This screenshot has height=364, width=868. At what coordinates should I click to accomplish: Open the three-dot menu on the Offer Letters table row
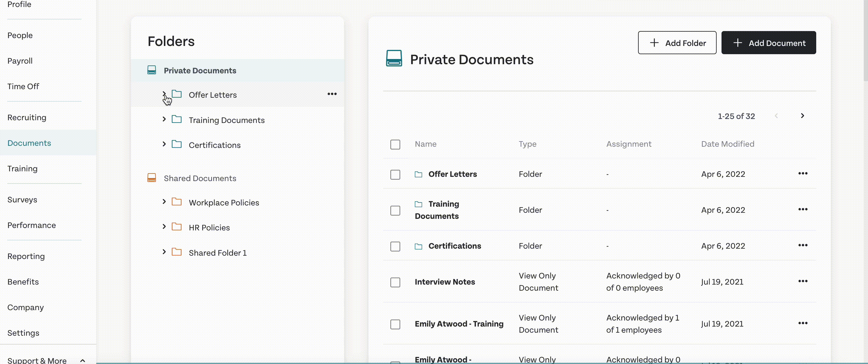click(803, 173)
